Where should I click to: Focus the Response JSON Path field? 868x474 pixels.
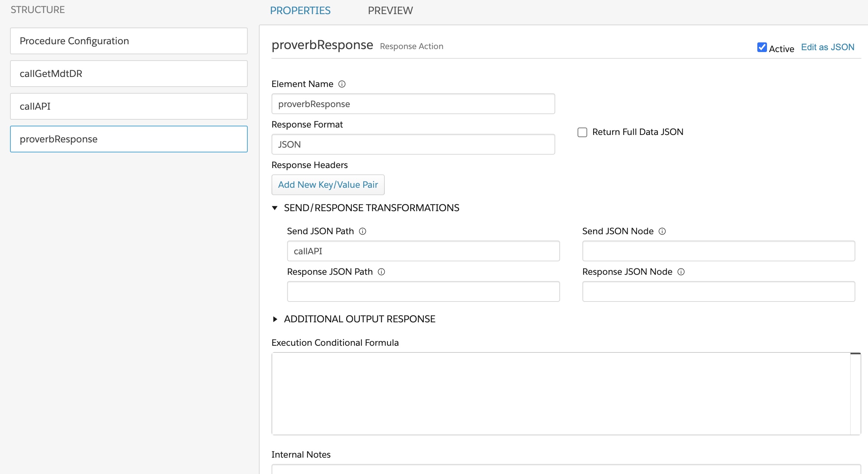click(x=423, y=291)
